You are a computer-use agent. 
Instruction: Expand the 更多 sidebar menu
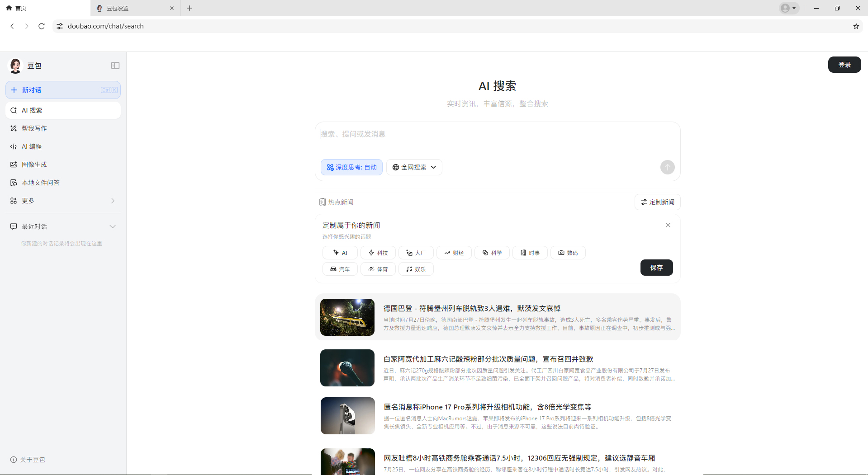63,201
